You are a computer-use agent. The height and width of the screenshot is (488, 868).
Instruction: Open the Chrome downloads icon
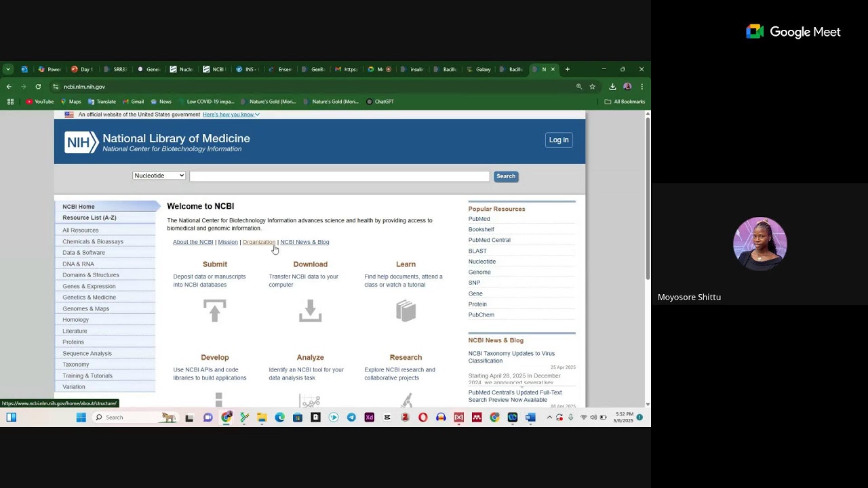[x=612, y=87]
